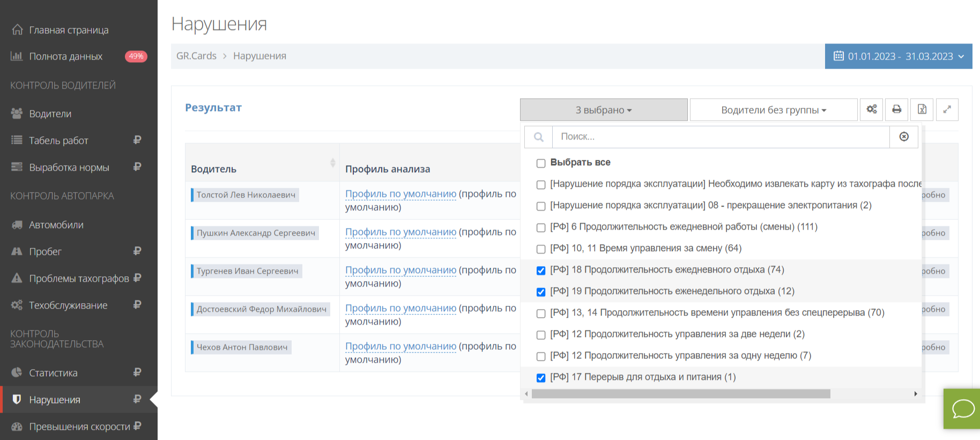Click the Табель работ list icon
The image size is (980, 440).
(17, 140)
